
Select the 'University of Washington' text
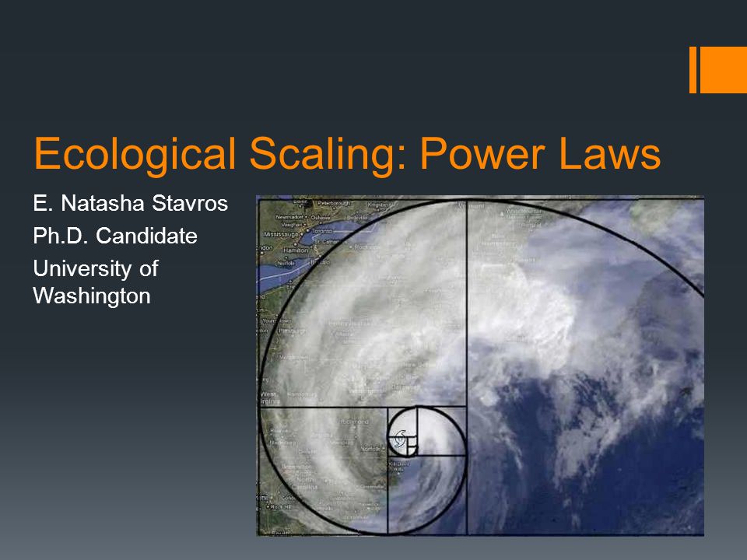click(x=96, y=282)
